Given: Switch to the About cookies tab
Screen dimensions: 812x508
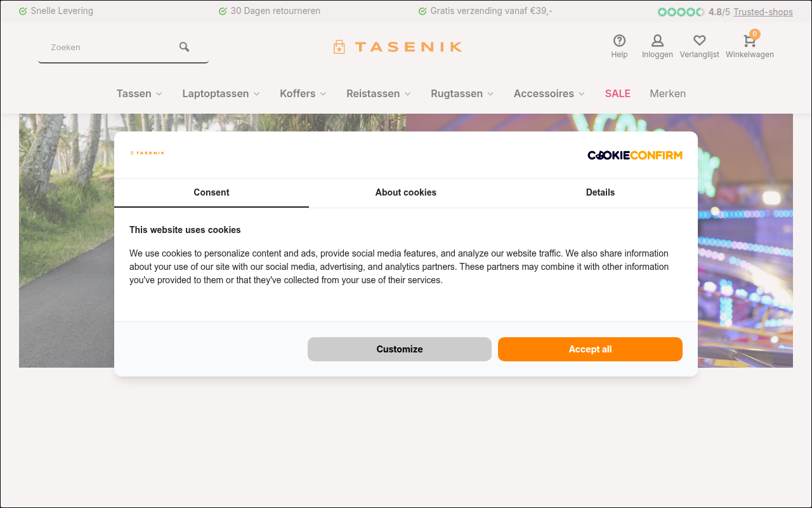Looking at the screenshot, I should click(x=406, y=192).
